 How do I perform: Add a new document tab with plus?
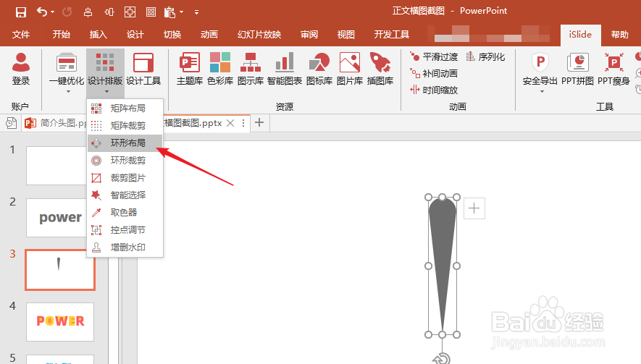click(259, 122)
